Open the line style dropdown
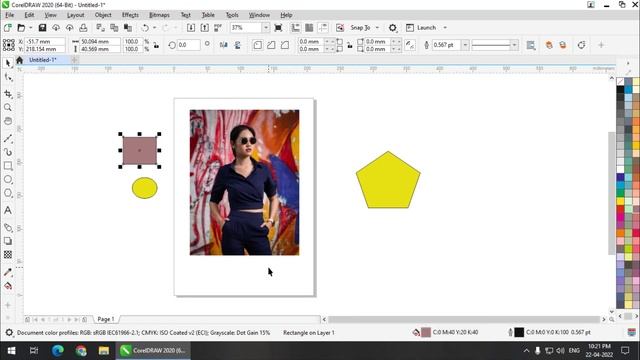Screen dimensions: 640x360 point(514,45)
